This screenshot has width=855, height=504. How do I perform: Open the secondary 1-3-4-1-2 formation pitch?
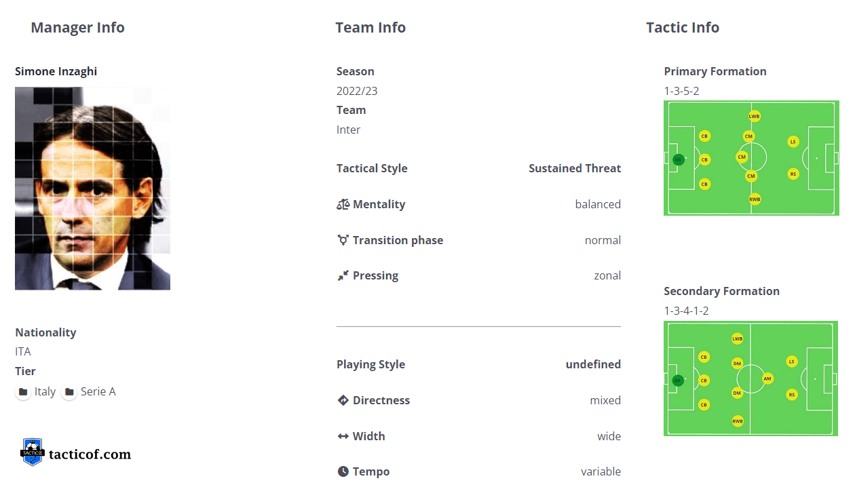751,379
